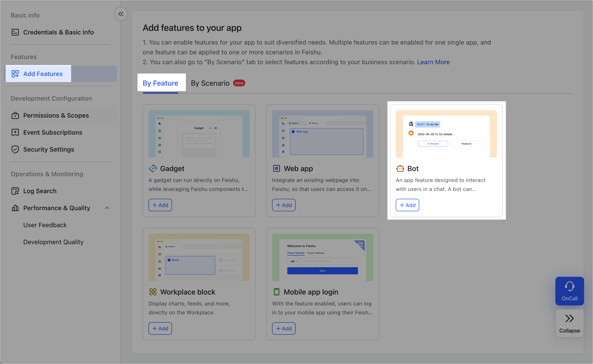Click the Mobile app login preview thumbnail

click(322, 257)
